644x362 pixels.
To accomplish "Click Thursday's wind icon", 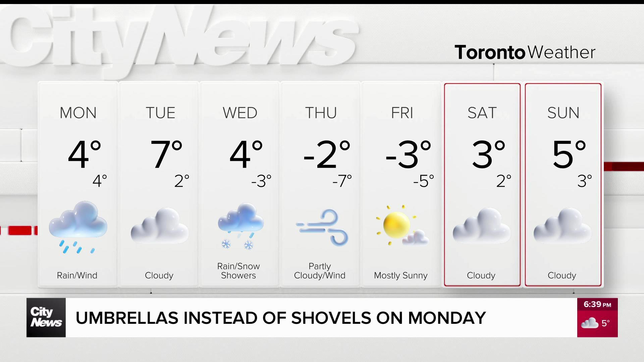I will (x=322, y=227).
